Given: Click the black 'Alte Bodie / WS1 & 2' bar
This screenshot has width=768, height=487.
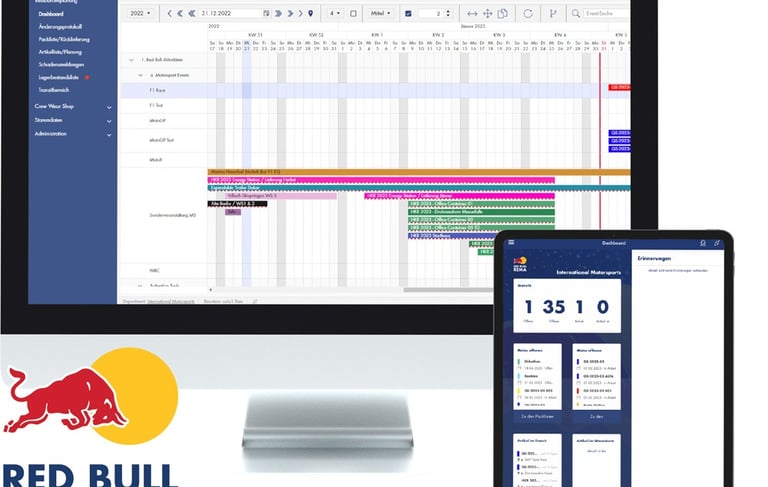Looking at the screenshot, I should click(238, 204).
